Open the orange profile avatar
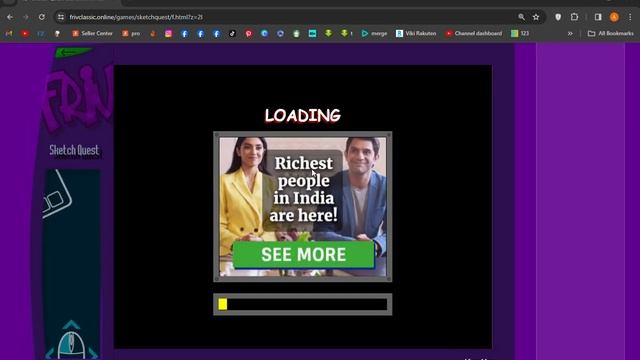 click(x=614, y=17)
